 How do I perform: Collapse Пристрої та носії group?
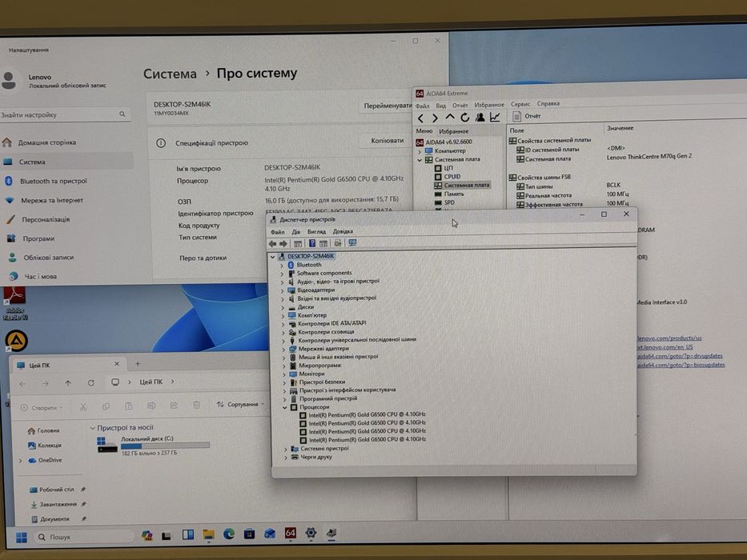point(93,428)
